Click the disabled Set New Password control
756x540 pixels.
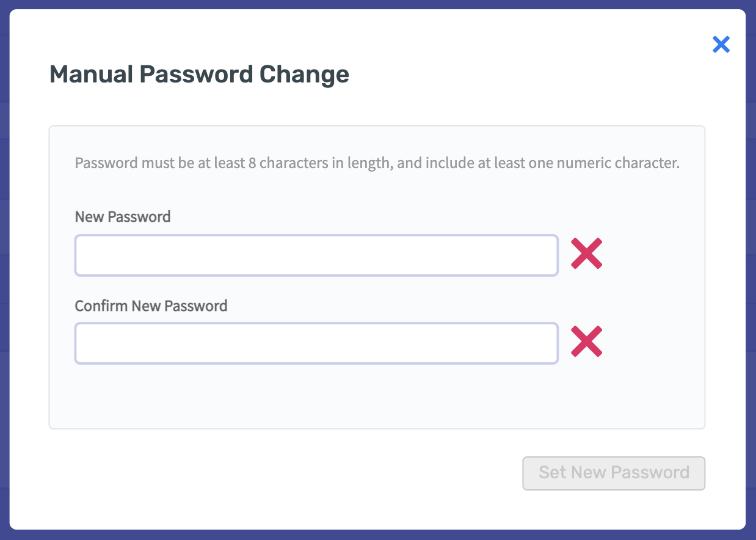(613, 473)
